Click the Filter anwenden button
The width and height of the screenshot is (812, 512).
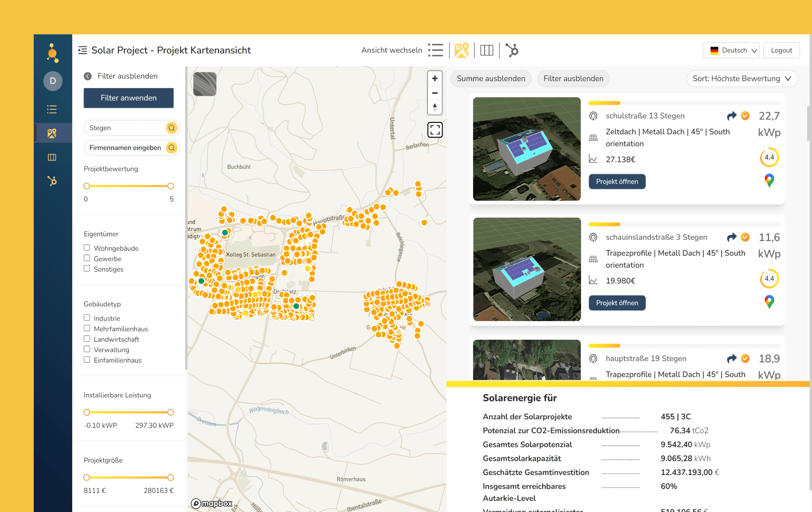coord(128,98)
